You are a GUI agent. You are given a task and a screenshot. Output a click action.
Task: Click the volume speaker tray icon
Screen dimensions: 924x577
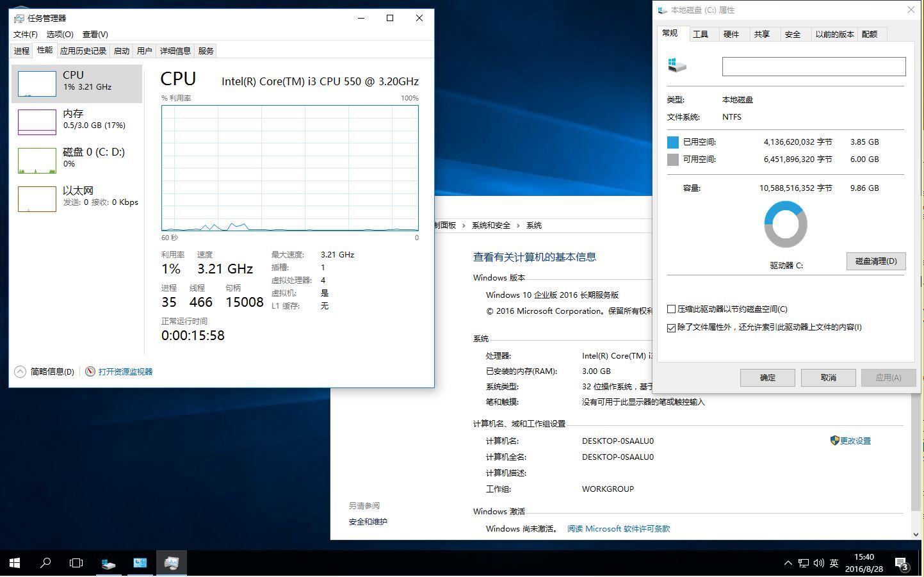point(818,564)
